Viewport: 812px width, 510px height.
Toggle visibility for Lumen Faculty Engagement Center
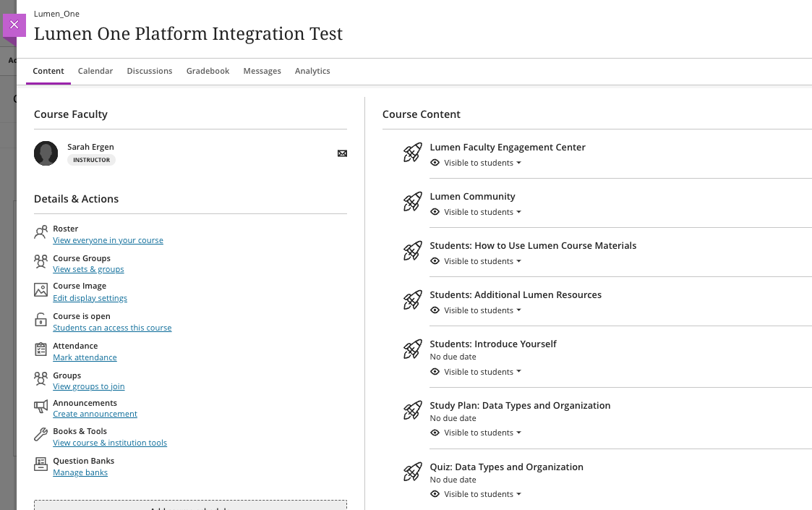[475, 162]
